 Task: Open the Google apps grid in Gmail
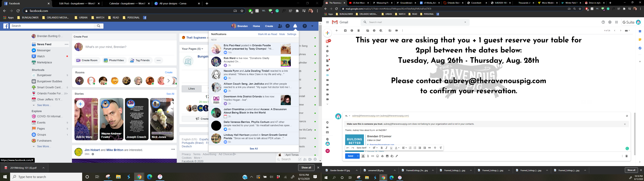tap(616, 22)
